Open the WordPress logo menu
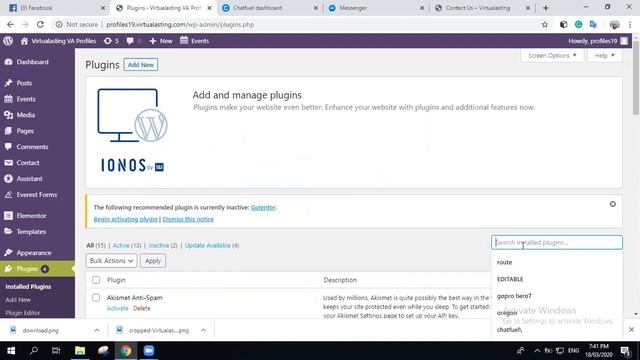Screen dimensions: 640x360 8,41
